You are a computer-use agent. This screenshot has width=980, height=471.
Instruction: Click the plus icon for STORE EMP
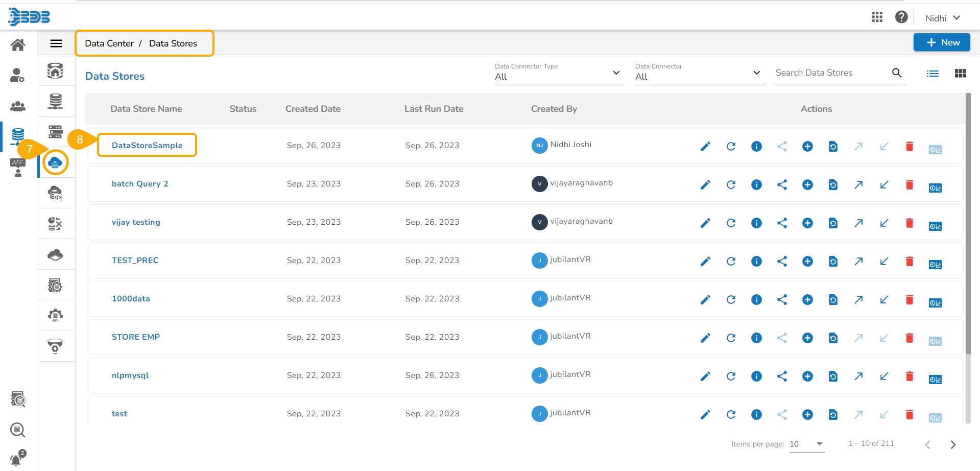coord(807,338)
